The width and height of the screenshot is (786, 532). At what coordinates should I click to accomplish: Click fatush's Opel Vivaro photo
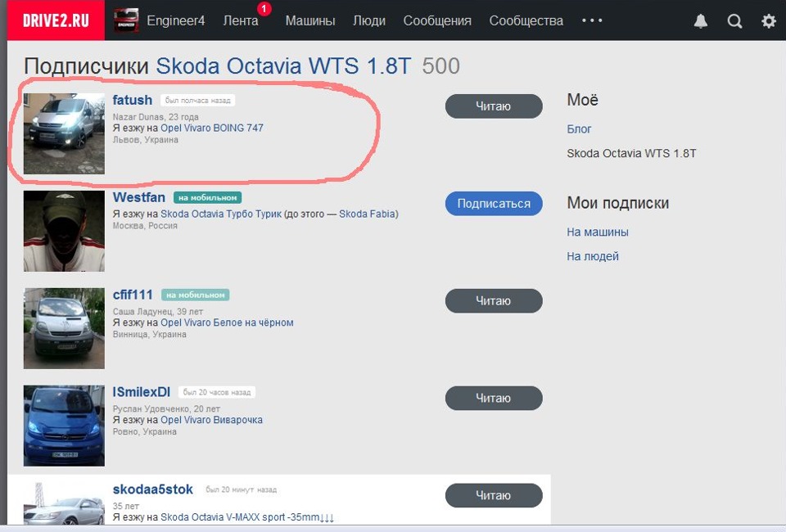(64, 133)
